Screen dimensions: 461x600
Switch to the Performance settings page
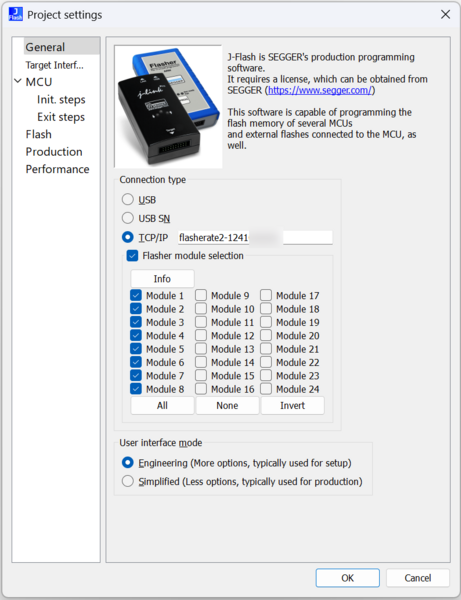[x=57, y=169]
